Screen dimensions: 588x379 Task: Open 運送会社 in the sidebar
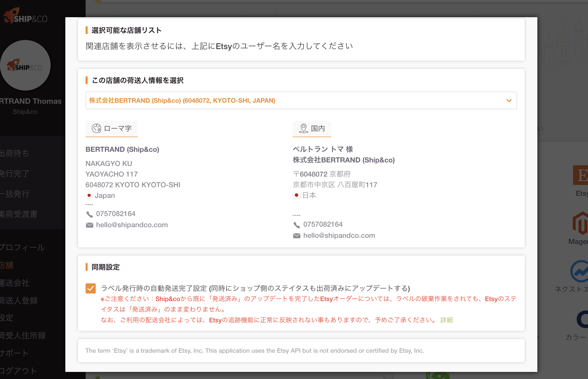[x=15, y=283]
